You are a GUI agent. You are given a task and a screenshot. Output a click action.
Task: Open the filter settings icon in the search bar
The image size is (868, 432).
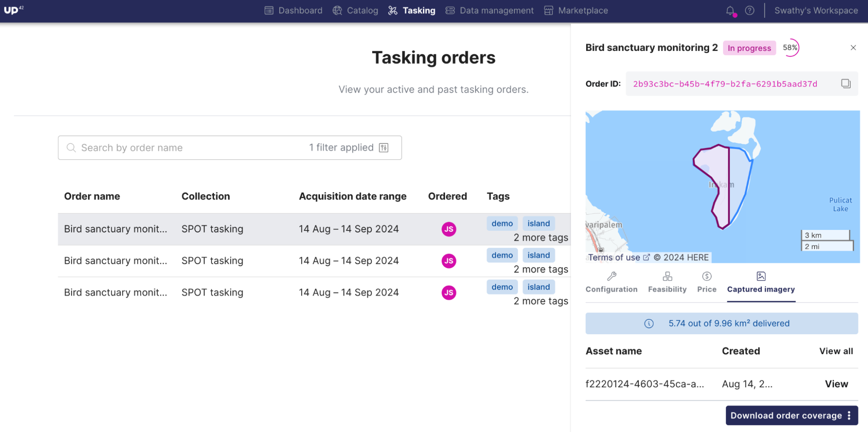pos(384,148)
